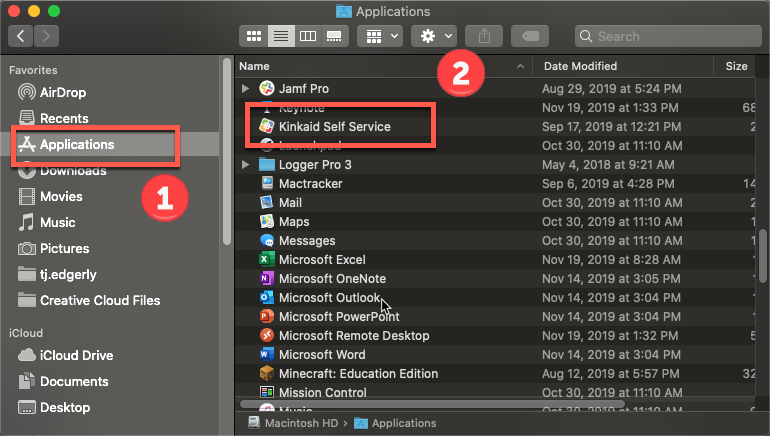Click the Minecraft date Aug 12, 2019
Image resolution: width=770 pixels, height=436 pixels.
(x=611, y=374)
